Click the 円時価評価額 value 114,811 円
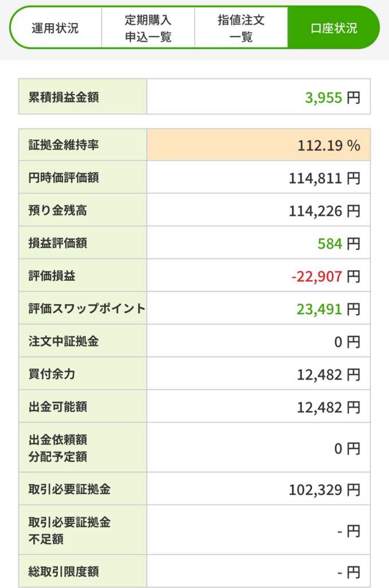 pyautogui.click(x=324, y=178)
